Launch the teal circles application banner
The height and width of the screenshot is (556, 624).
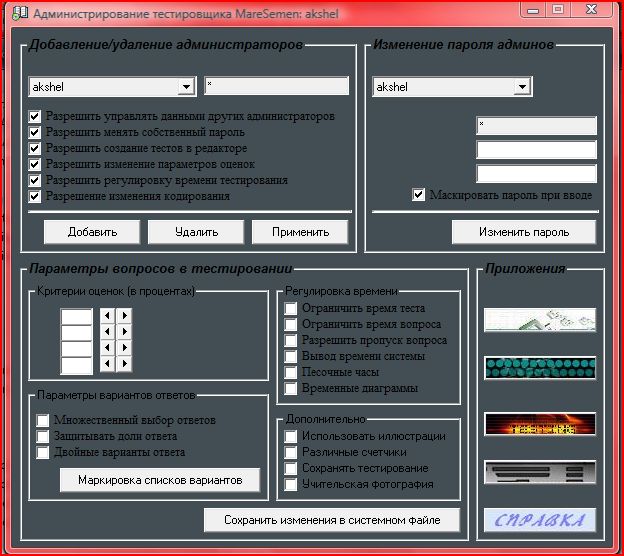[540, 368]
